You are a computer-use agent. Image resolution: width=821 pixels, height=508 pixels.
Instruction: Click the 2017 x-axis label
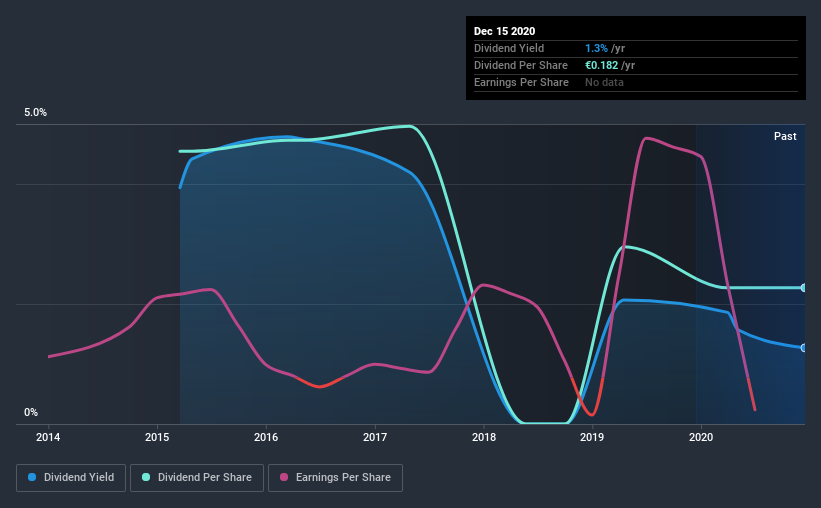coord(375,437)
